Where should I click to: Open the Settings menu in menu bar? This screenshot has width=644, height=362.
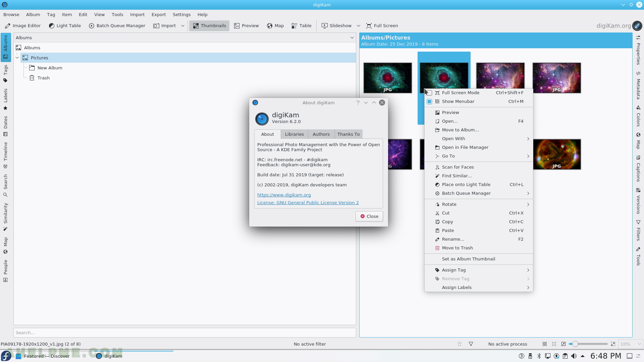tap(181, 15)
